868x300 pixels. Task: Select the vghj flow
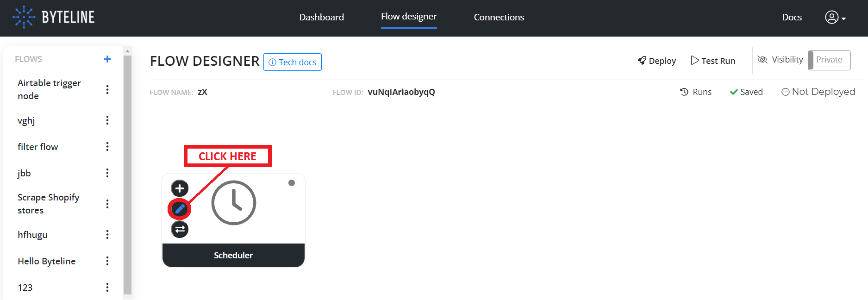[x=26, y=120]
